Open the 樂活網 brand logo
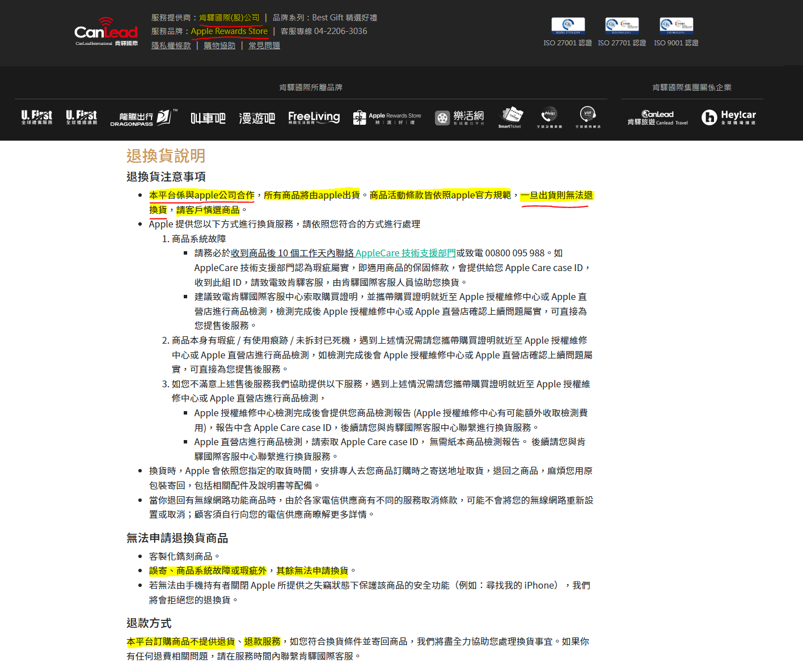Screen dimensions: 803x672 click(460, 117)
